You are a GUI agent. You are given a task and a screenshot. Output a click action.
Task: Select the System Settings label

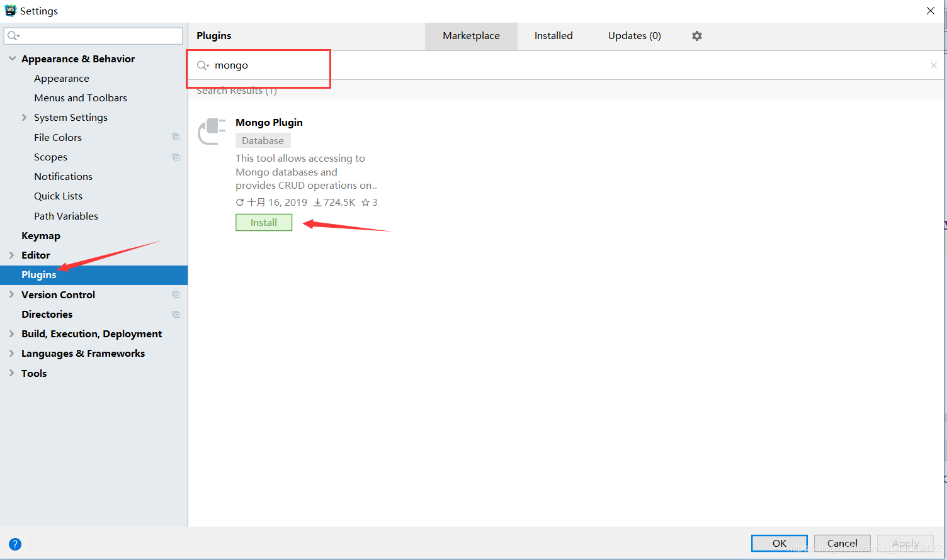click(x=71, y=118)
